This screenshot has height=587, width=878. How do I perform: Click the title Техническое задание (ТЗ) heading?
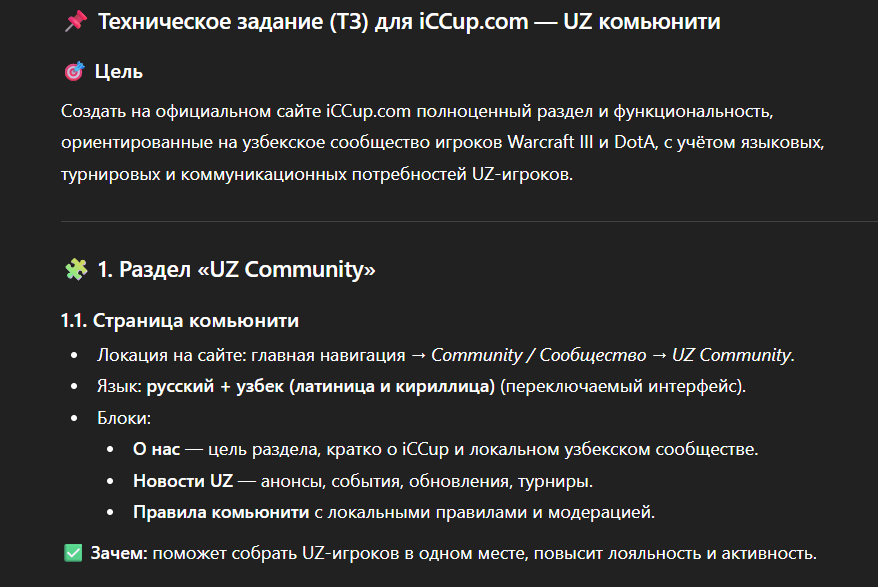click(x=409, y=21)
